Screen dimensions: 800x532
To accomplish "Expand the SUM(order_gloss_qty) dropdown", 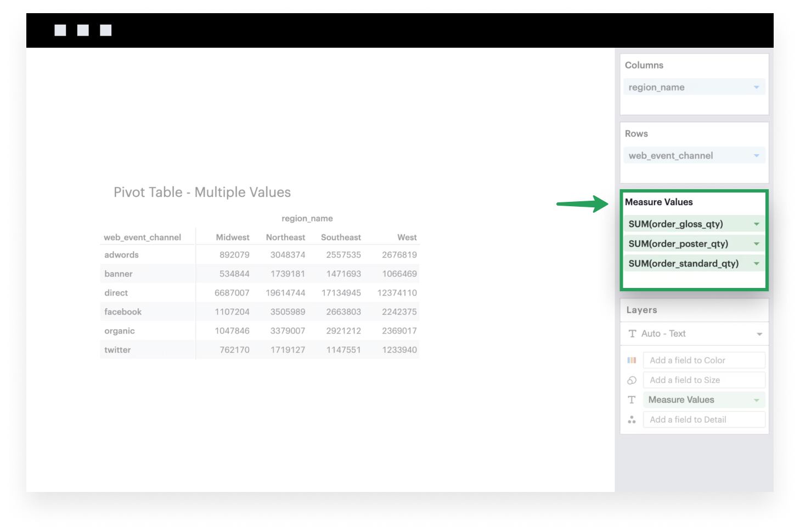I will (x=756, y=224).
